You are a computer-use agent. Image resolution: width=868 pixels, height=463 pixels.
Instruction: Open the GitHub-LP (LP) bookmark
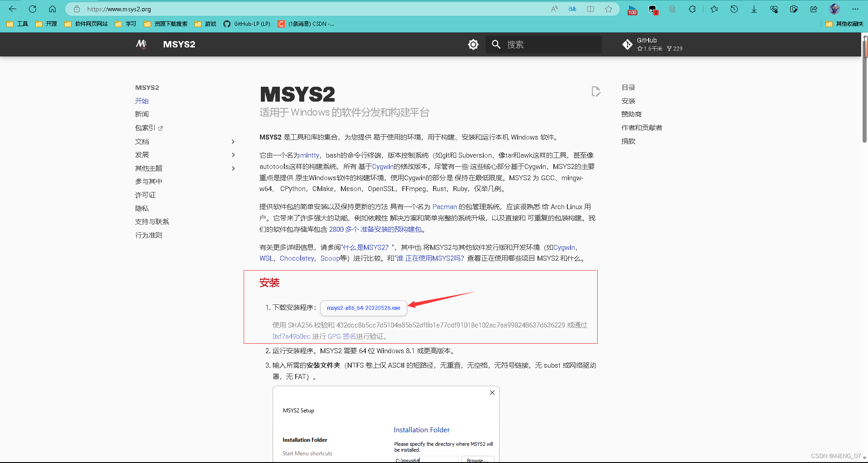coord(247,24)
